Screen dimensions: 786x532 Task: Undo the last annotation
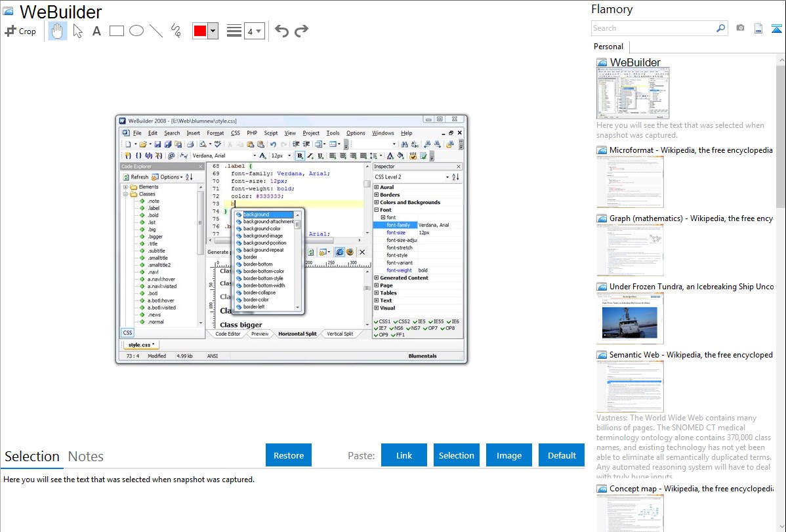[281, 31]
